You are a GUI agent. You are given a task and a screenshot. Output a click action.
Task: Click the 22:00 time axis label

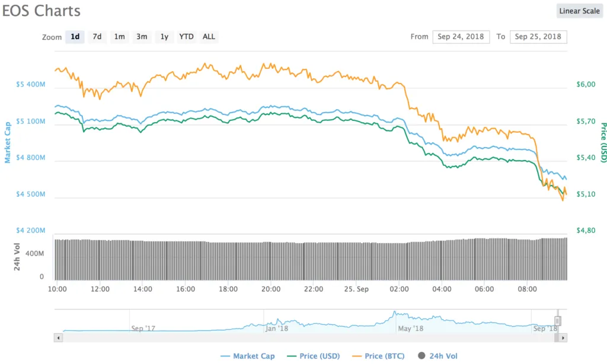click(x=313, y=289)
